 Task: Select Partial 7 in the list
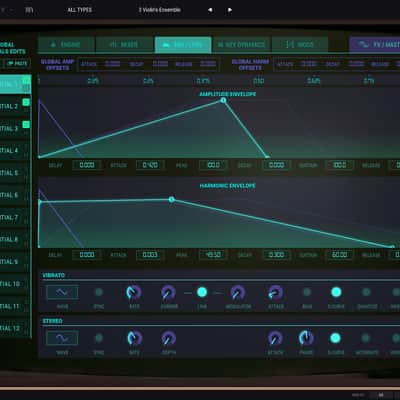[x=15, y=217]
